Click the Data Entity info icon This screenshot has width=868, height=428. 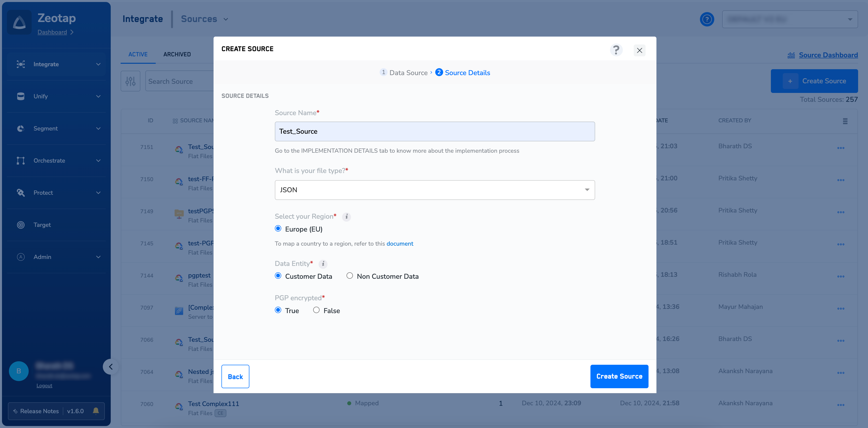click(323, 264)
